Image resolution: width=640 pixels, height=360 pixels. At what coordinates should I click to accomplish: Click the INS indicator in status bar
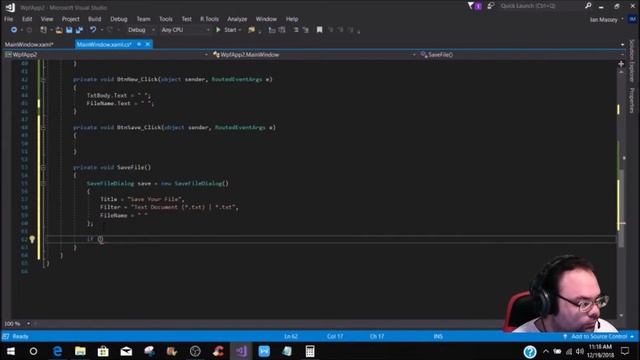click(438, 336)
